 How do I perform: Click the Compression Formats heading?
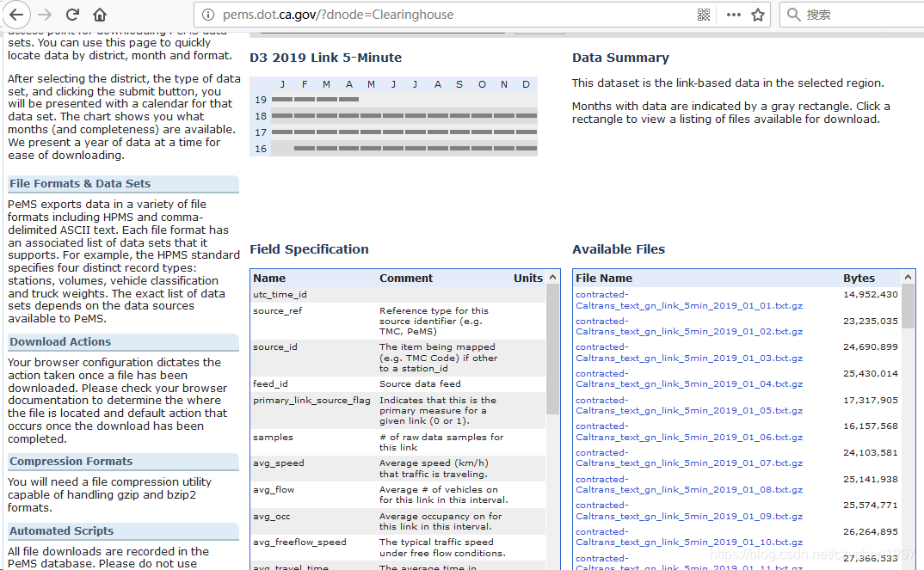71,461
